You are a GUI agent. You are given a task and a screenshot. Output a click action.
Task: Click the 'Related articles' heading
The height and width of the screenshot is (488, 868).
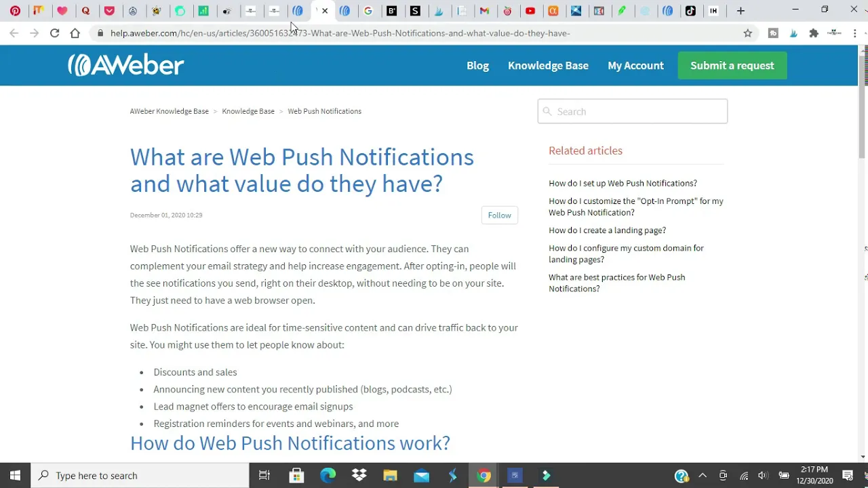pos(585,150)
